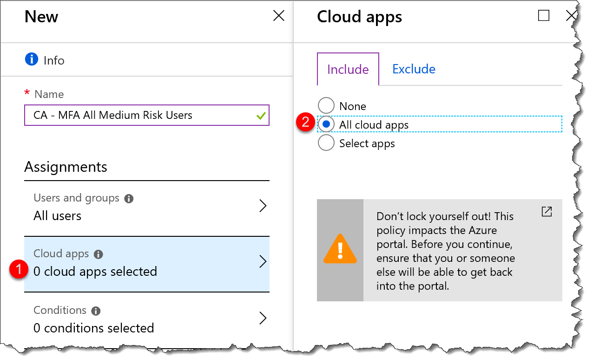This screenshot has height=364, width=593.
Task: Maximize the Cloud apps blade
Action: [544, 15]
